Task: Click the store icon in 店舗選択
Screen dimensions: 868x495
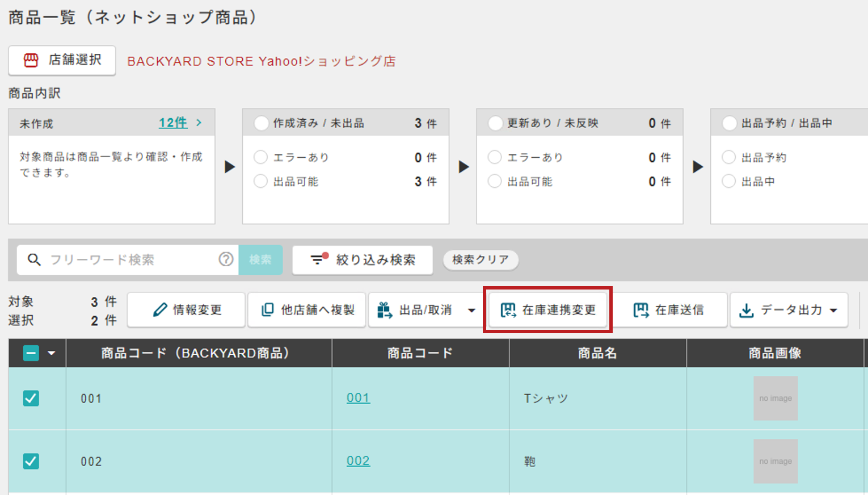Action: pyautogui.click(x=31, y=60)
